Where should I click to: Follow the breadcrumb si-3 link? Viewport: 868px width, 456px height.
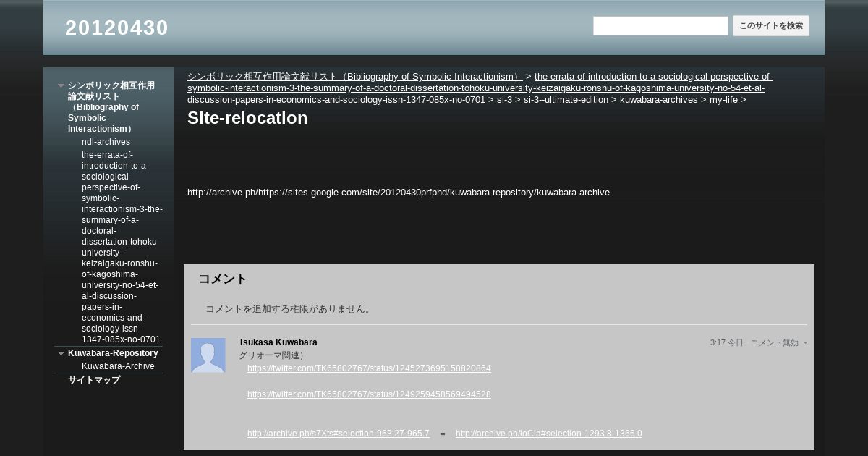tap(504, 100)
